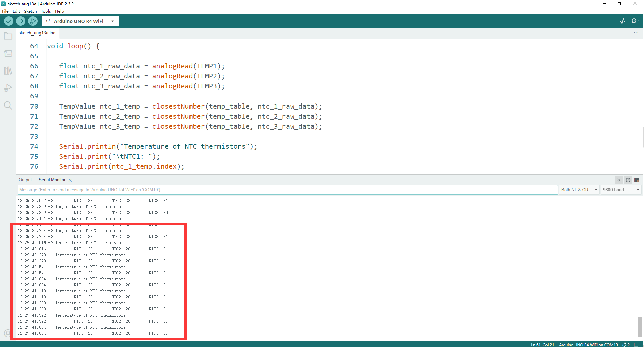Click ntc_2_temp variable on line 71
The image size is (644, 347).
coord(120,116)
